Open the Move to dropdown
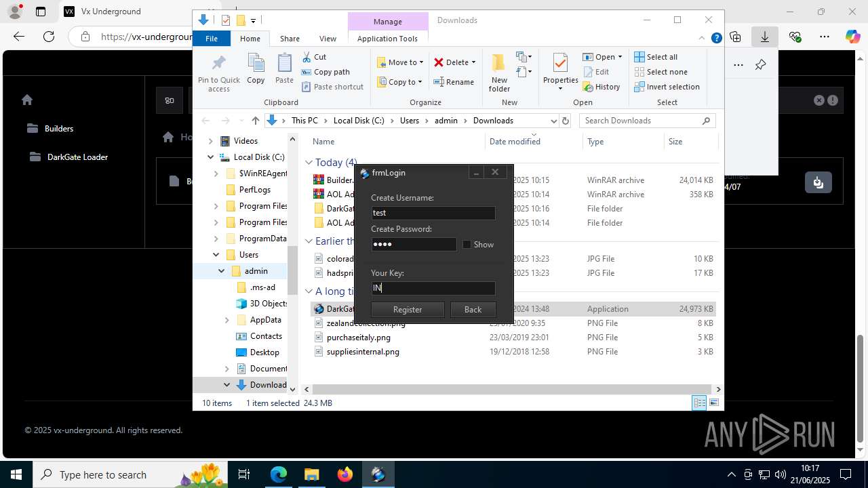Viewport: 868px width, 488px height. tap(400, 62)
